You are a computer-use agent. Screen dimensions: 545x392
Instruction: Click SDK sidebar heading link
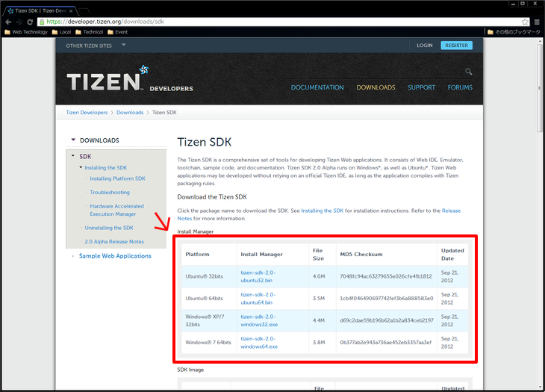[85, 156]
